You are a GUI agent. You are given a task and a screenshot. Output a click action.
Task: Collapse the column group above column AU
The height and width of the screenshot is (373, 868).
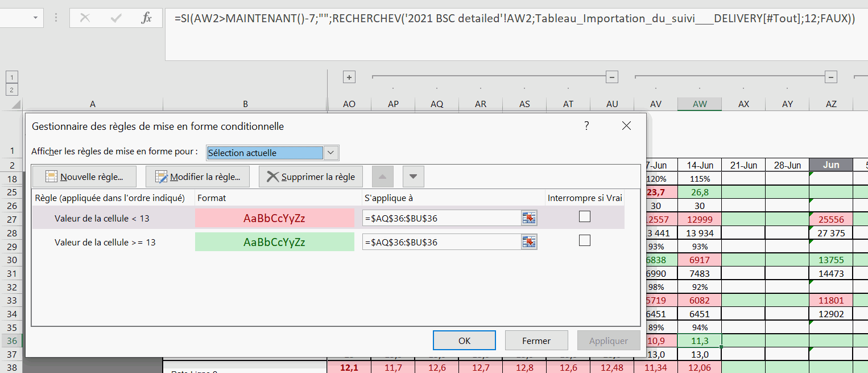(x=612, y=77)
